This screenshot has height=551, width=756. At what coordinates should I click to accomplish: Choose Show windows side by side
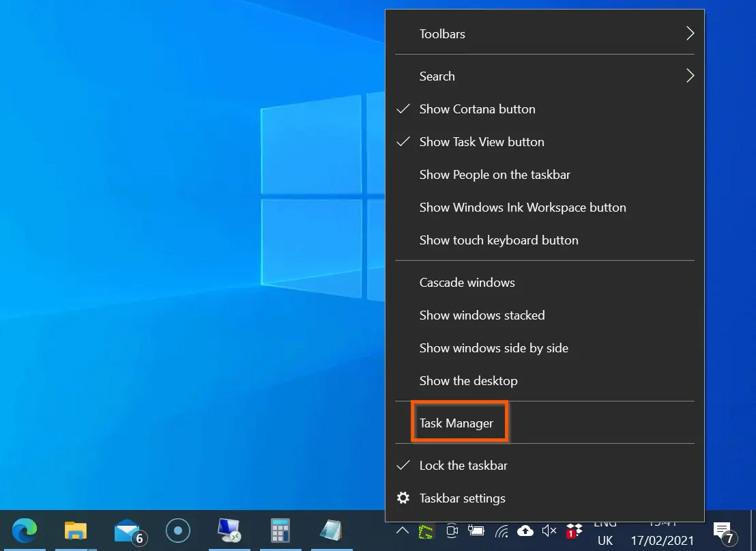544,348
